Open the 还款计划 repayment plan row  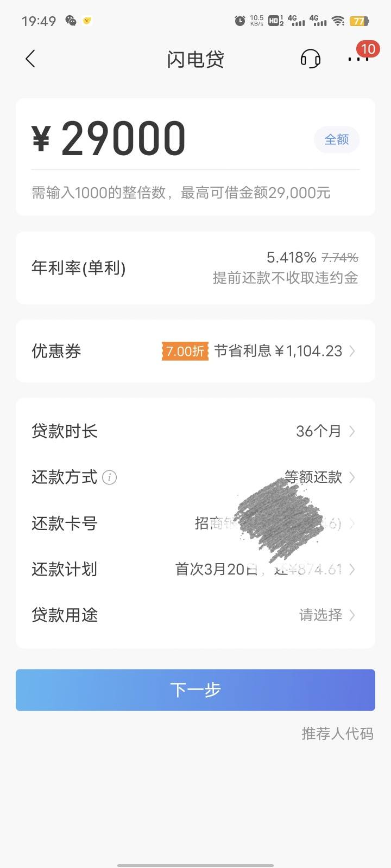point(195,569)
